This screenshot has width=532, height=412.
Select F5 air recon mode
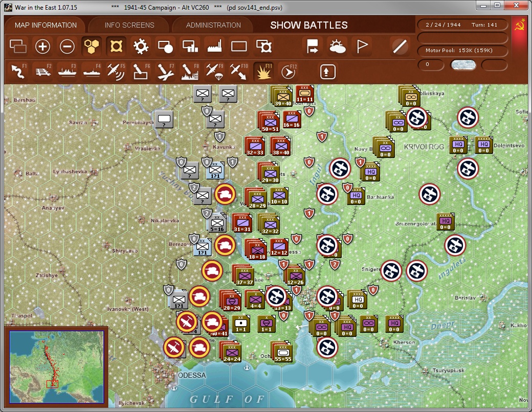[x=116, y=72]
